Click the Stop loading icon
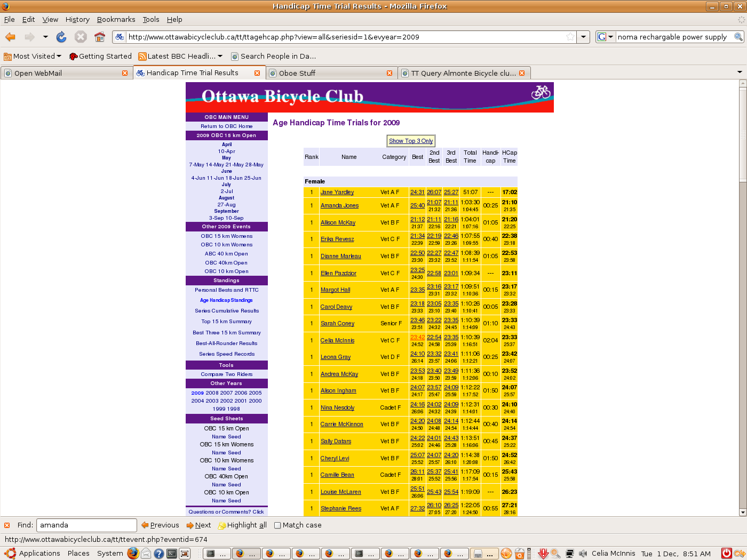Screen dimensions: 747x560 (x=81, y=37)
